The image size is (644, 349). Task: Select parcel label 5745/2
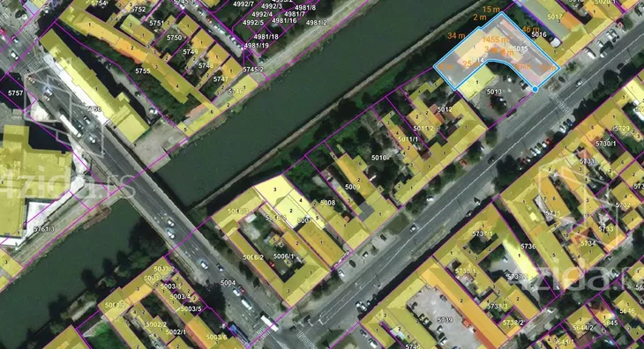coord(253,70)
